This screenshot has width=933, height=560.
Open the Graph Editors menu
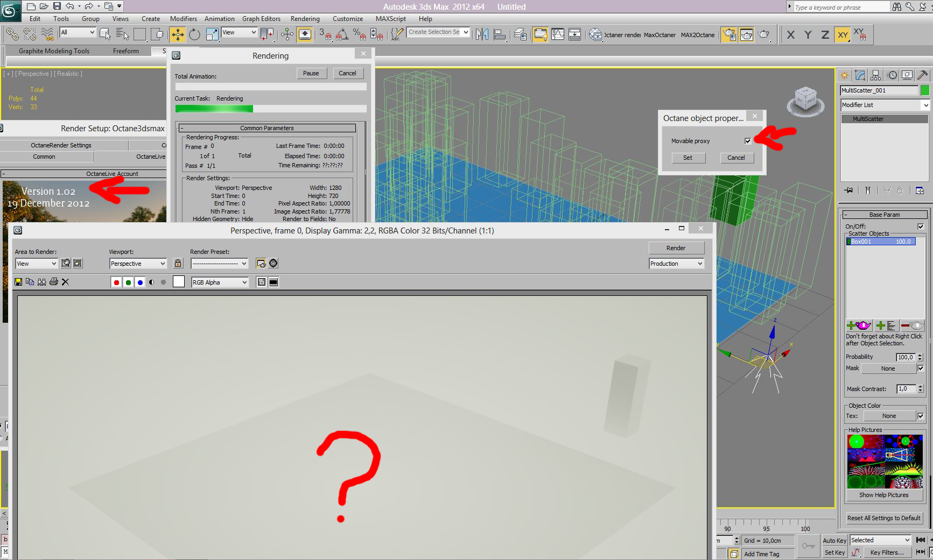click(261, 19)
